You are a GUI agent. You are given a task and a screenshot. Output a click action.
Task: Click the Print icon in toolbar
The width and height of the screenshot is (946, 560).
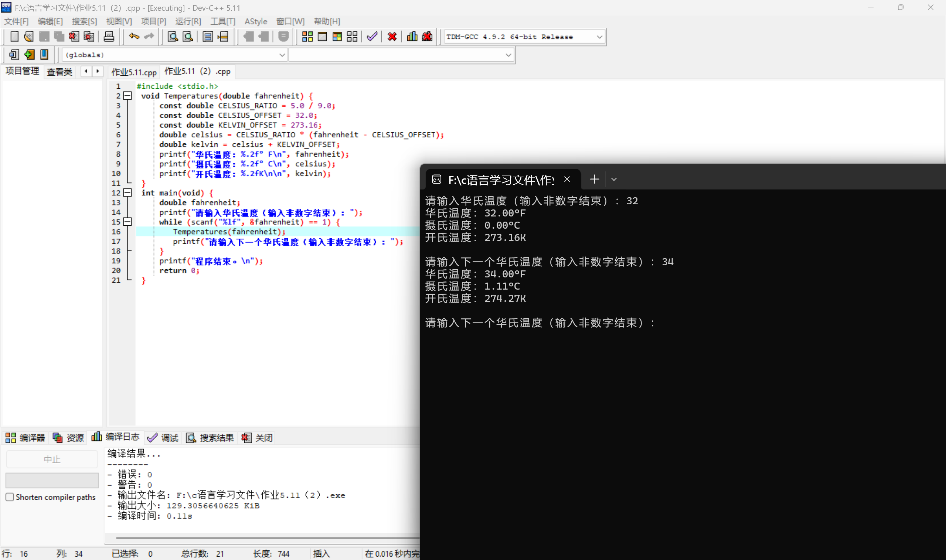pos(109,37)
